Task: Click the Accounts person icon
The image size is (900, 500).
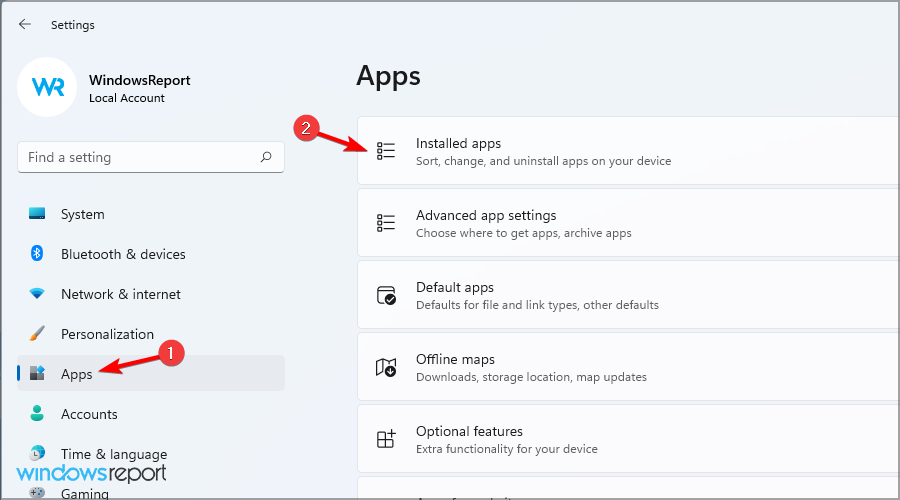Action: pyautogui.click(x=37, y=414)
